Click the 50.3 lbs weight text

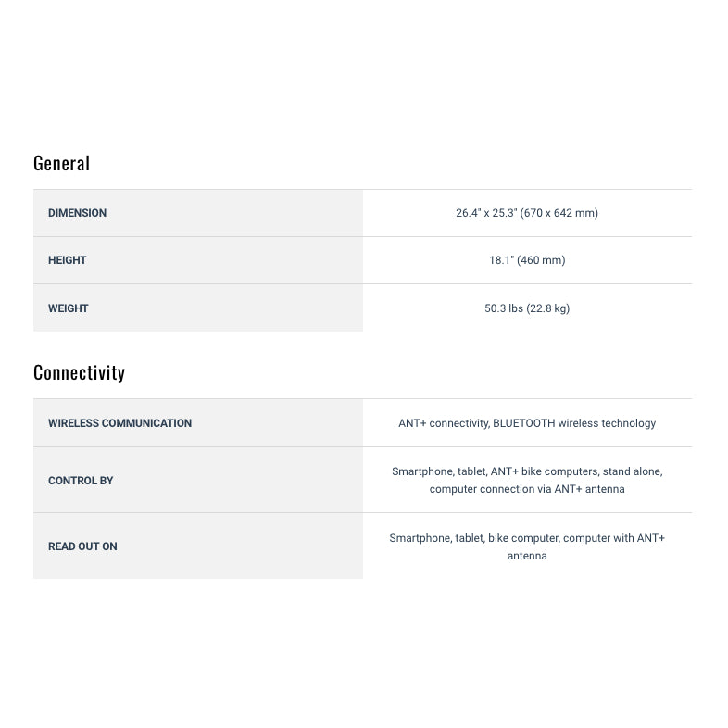click(x=503, y=308)
